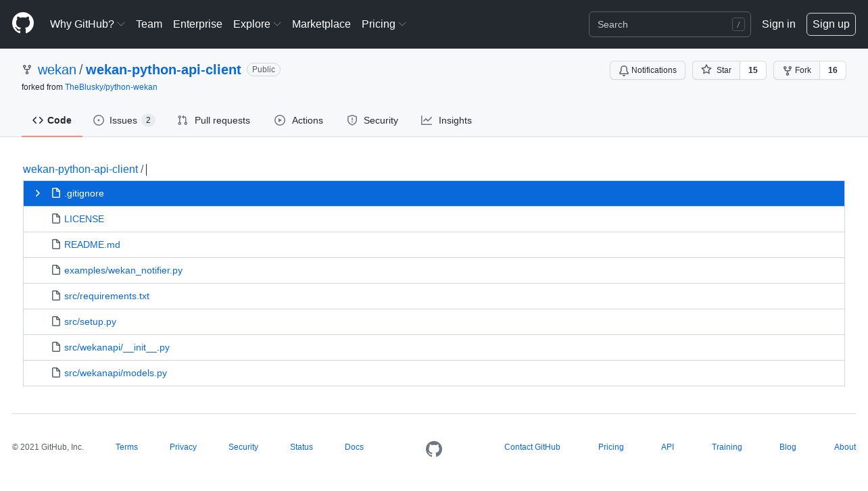Click file icon beside examples/wekan_notifier.py
Image resolution: width=868 pixels, height=491 pixels.
(x=56, y=270)
